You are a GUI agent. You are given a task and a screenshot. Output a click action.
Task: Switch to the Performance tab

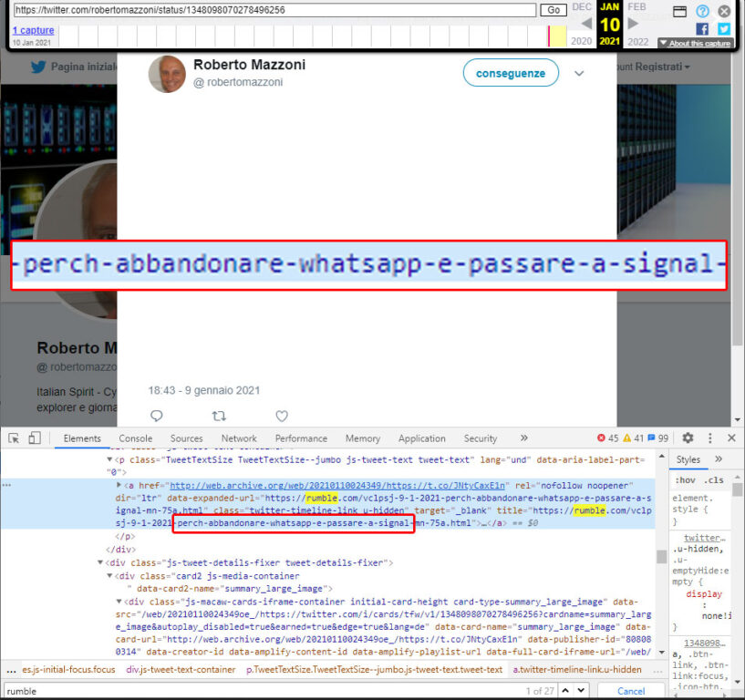tap(301, 438)
